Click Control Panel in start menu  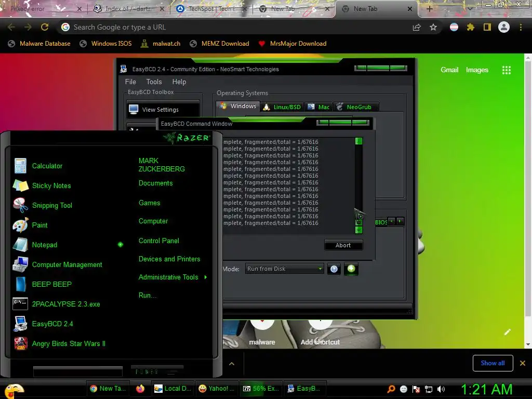pos(159,241)
